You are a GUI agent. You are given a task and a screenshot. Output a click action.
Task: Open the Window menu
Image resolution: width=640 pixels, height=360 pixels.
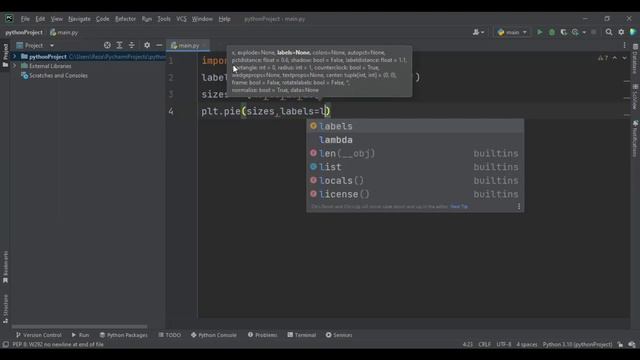[202, 19]
